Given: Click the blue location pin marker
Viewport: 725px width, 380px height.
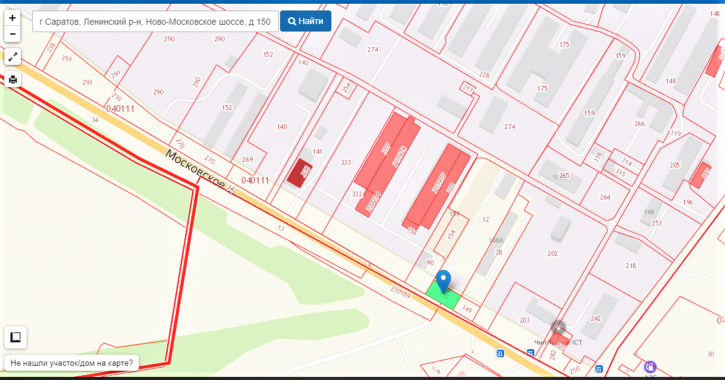Looking at the screenshot, I should click(443, 282).
